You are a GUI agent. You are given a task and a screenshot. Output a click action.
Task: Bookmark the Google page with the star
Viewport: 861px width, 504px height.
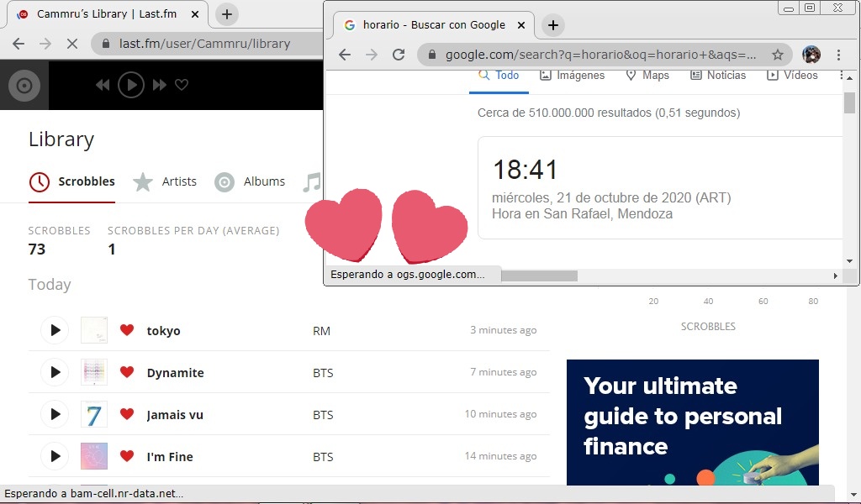778,55
